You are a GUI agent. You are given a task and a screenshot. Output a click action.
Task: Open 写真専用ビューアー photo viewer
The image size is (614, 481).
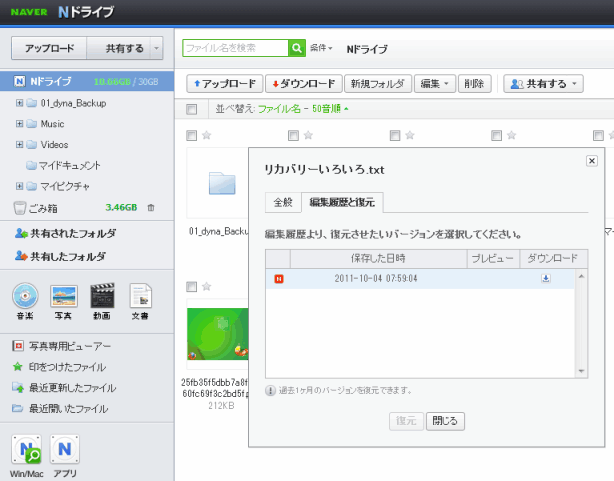pyautogui.click(x=62, y=346)
